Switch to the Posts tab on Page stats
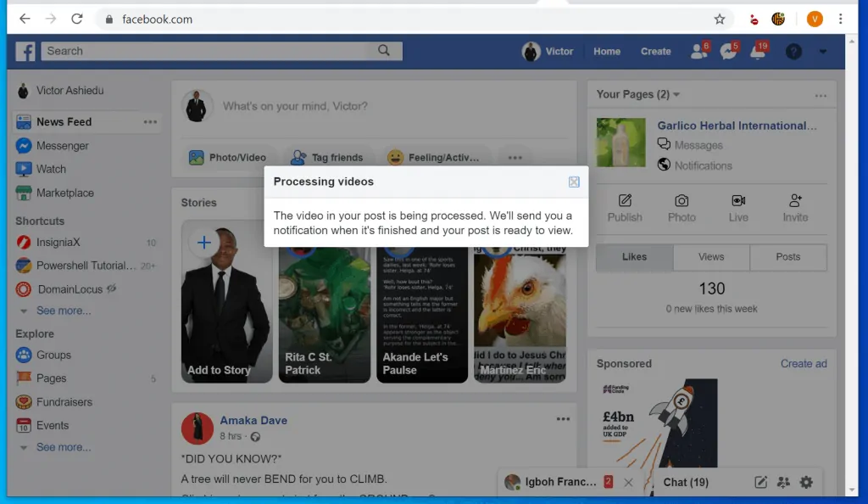868x504 pixels. [787, 257]
